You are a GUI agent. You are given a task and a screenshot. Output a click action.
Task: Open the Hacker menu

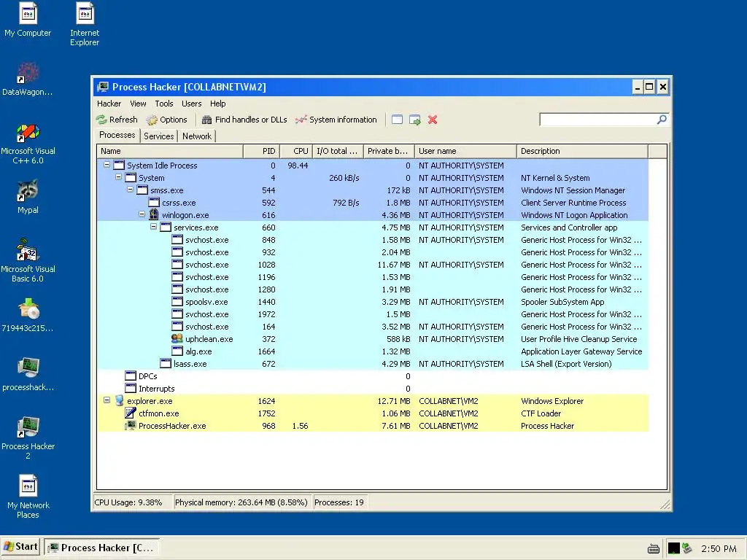tap(109, 104)
